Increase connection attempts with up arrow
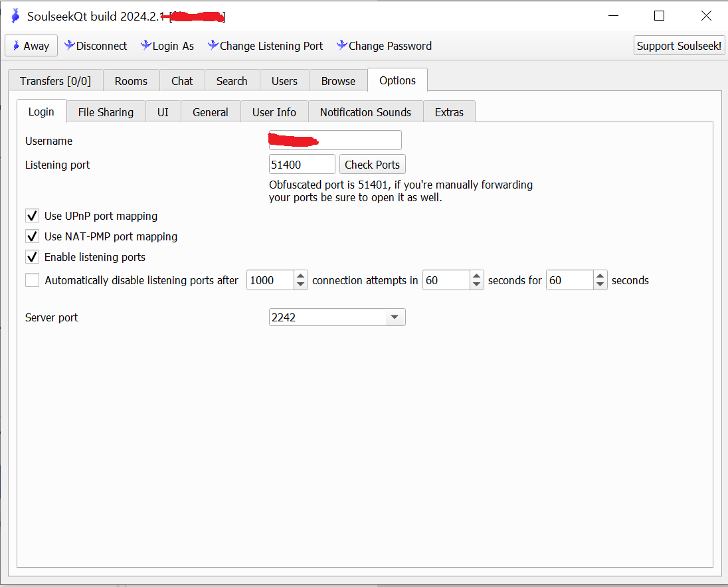This screenshot has height=587, width=728. click(x=301, y=276)
